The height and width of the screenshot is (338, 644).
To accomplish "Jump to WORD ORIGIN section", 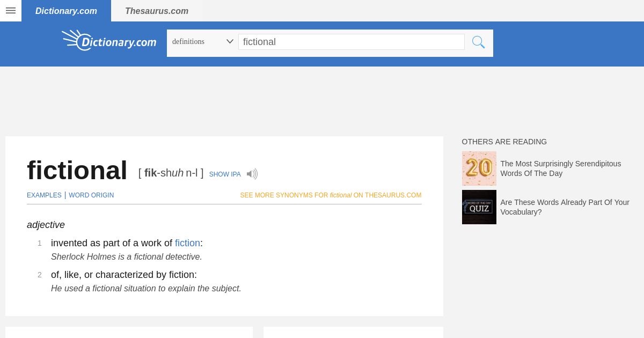I will pos(91,195).
